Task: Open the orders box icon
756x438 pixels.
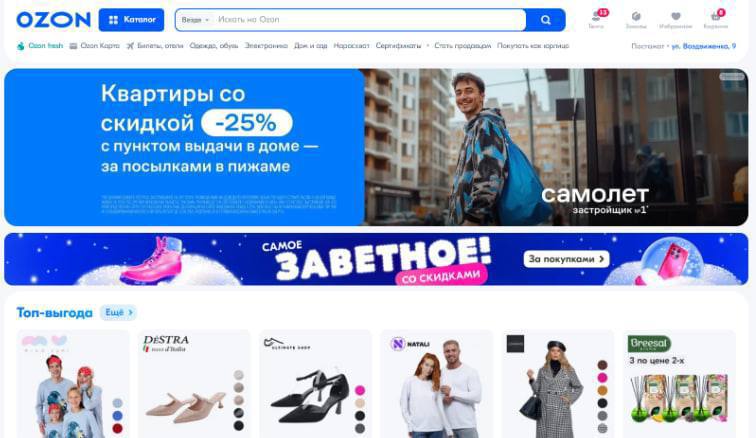Action: tap(636, 20)
